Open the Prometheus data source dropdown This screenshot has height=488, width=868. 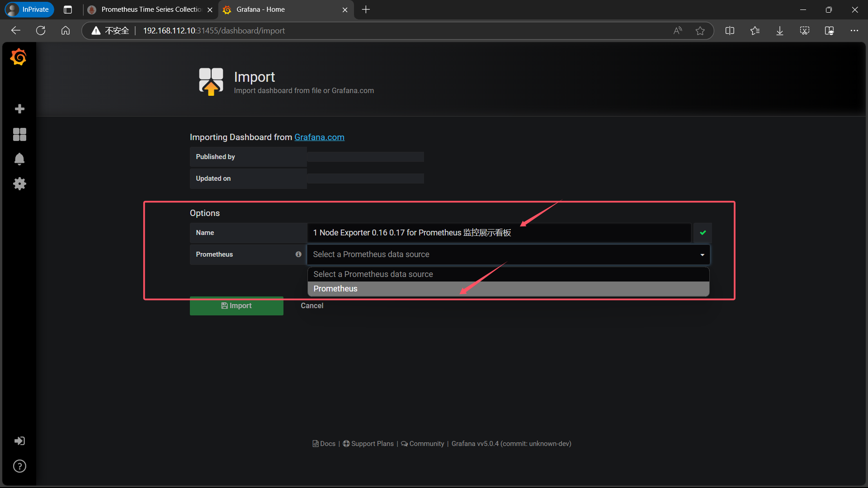508,254
